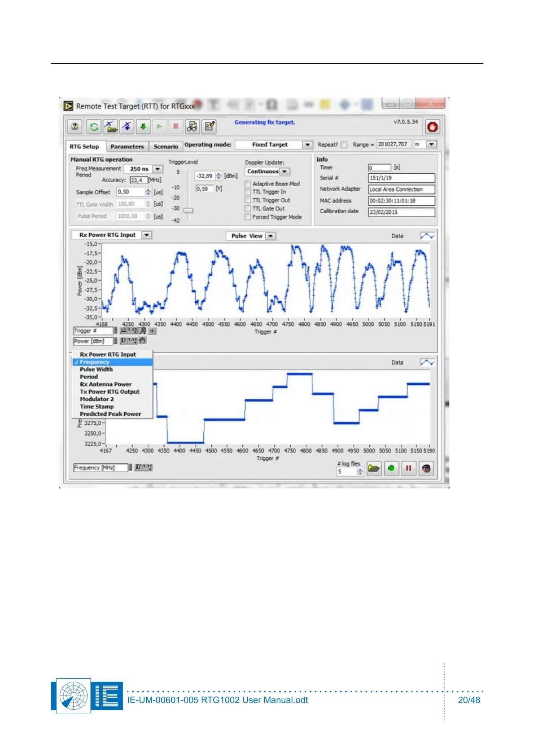Click the red stop square in toolbar
This screenshot has height=756, width=534.
[x=176, y=127]
